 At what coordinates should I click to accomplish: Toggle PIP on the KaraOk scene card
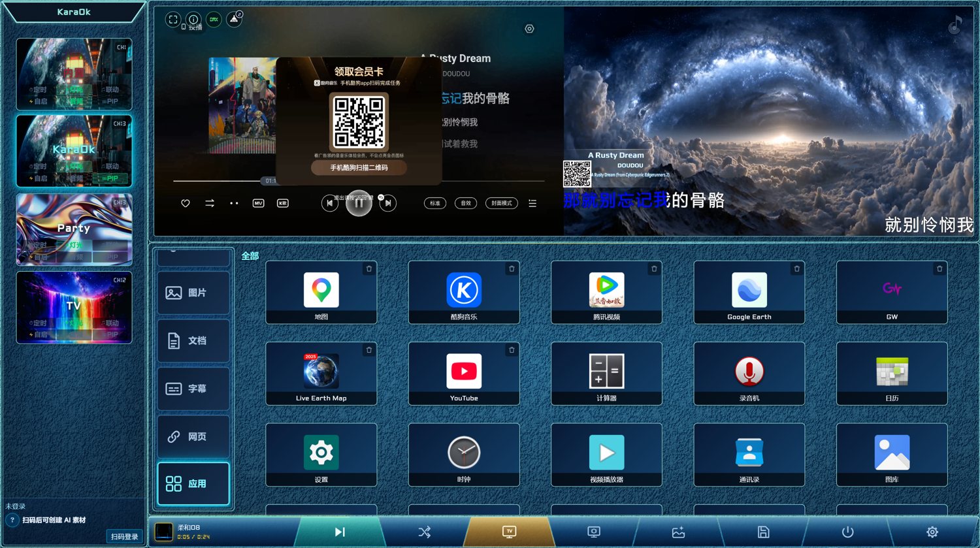(112, 178)
